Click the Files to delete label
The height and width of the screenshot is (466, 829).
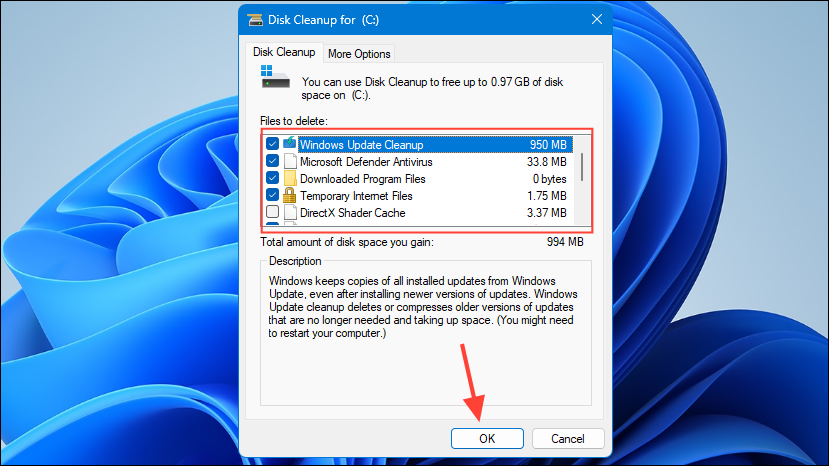293,121
